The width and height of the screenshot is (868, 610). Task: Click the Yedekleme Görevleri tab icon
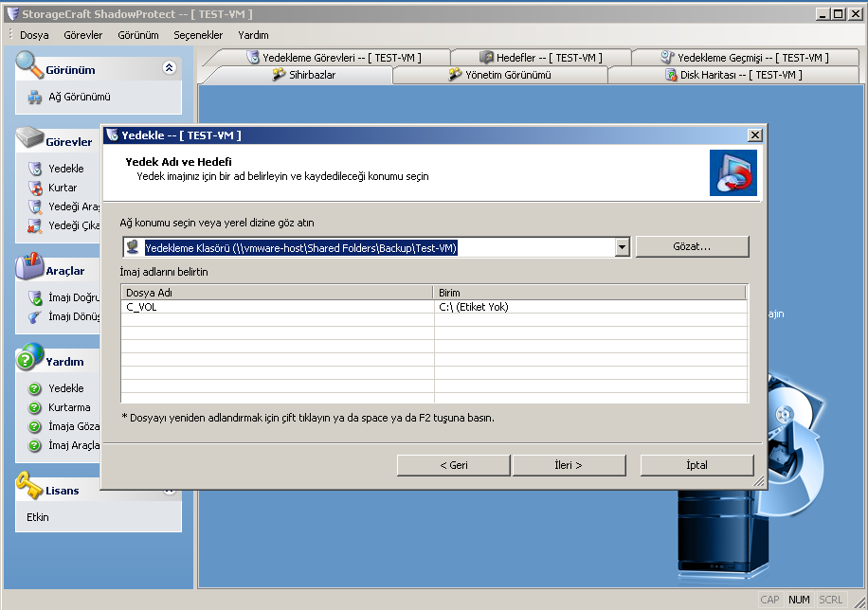(253, 57)
